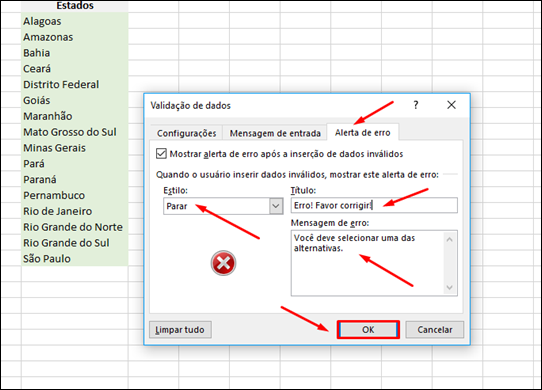Select the Pernambuco cell
The image size is (542, 390).
point(75,195)
